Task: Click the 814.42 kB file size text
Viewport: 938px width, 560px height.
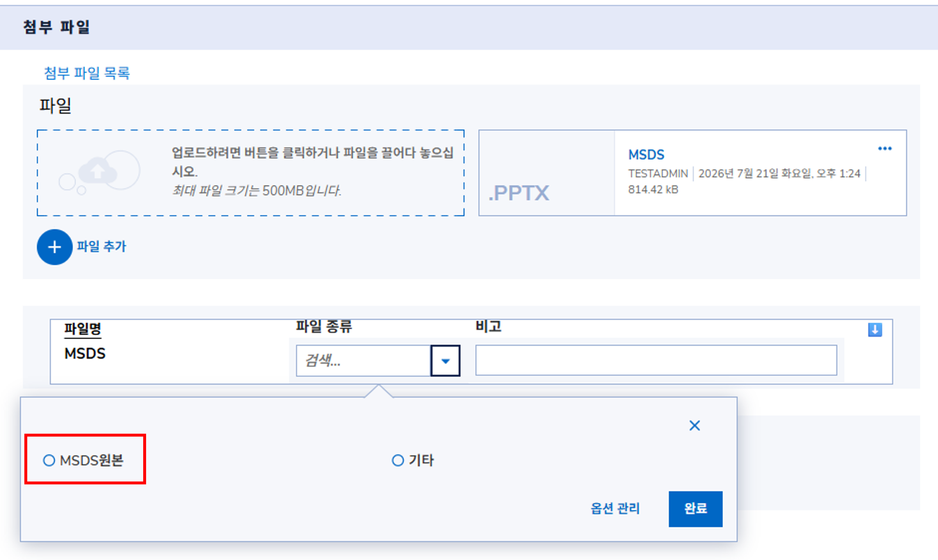Action: pyautogui.click(x=653, y=189)
